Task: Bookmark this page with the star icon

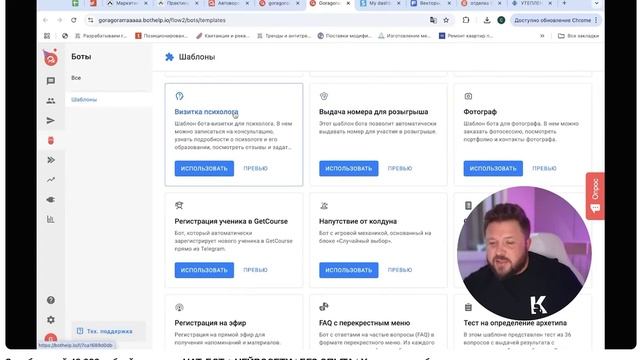Action: point(446,20)
